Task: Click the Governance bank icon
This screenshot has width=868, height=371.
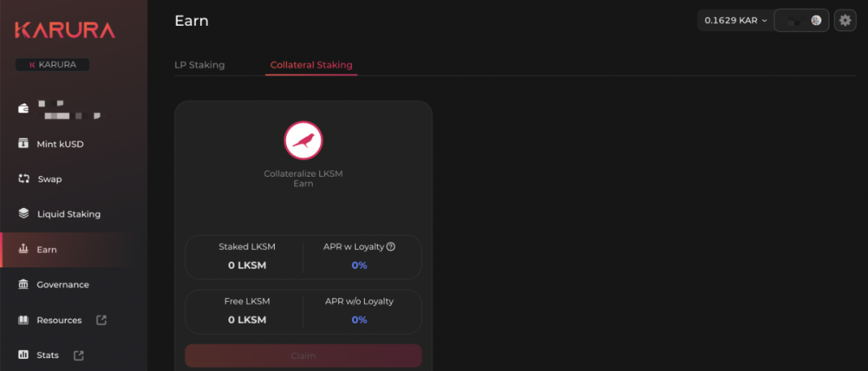Action: coord(23,284)
